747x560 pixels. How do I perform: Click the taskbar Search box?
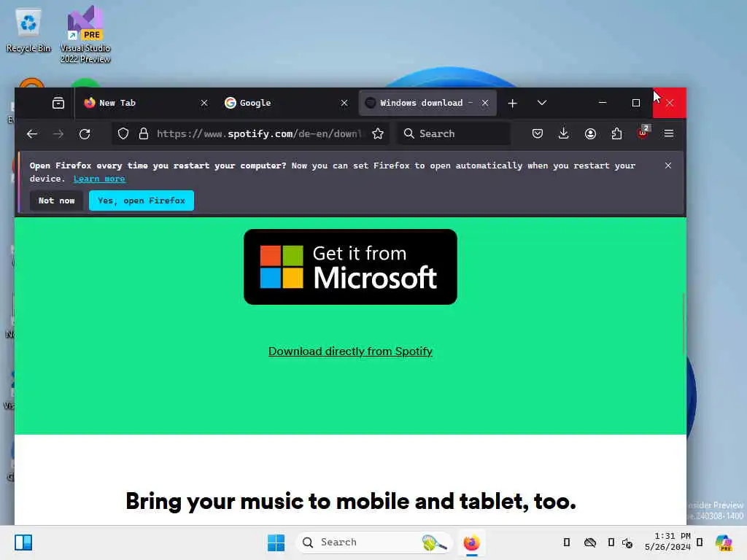click(374, 542)
